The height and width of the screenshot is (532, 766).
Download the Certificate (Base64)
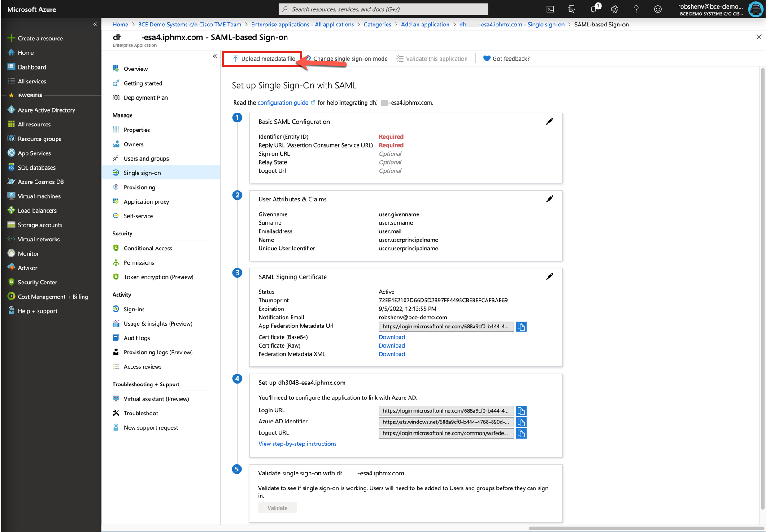point(392,337)
